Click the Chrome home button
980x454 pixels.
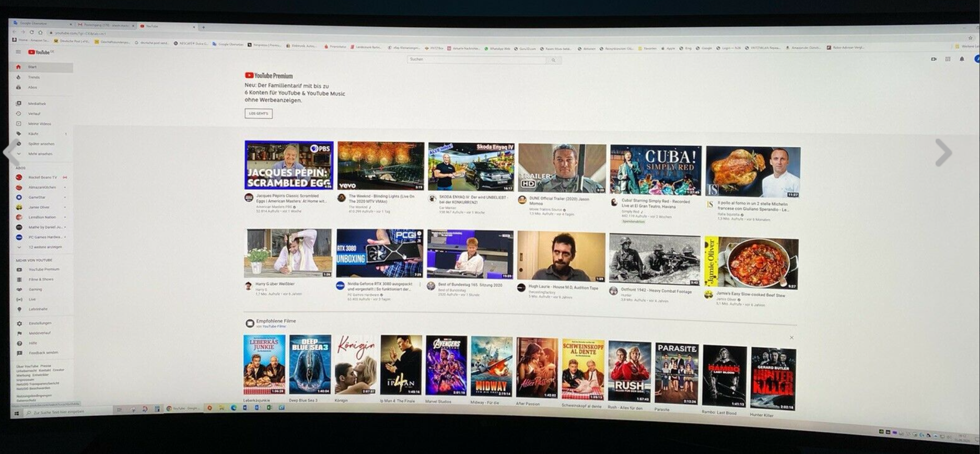click(x=40, y=32)
